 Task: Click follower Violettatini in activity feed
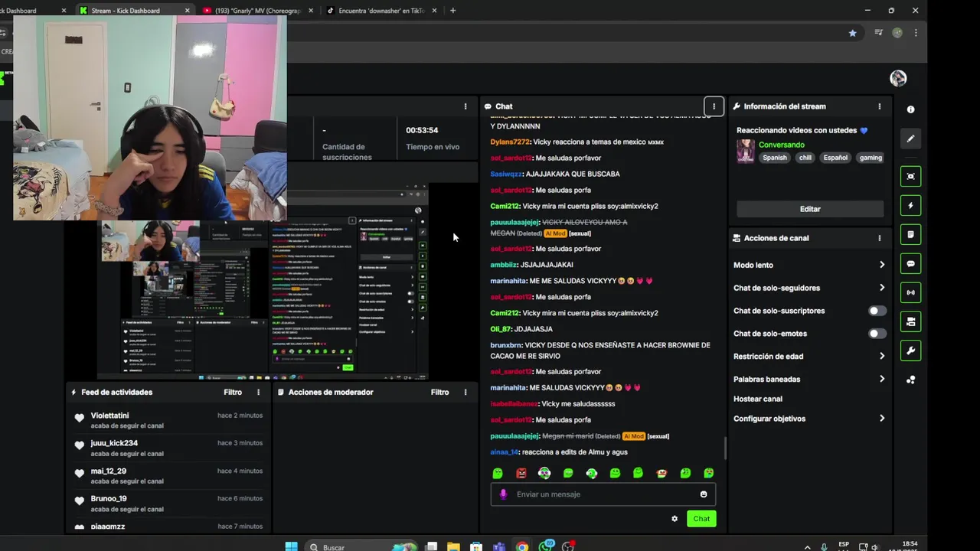[110, 416]
